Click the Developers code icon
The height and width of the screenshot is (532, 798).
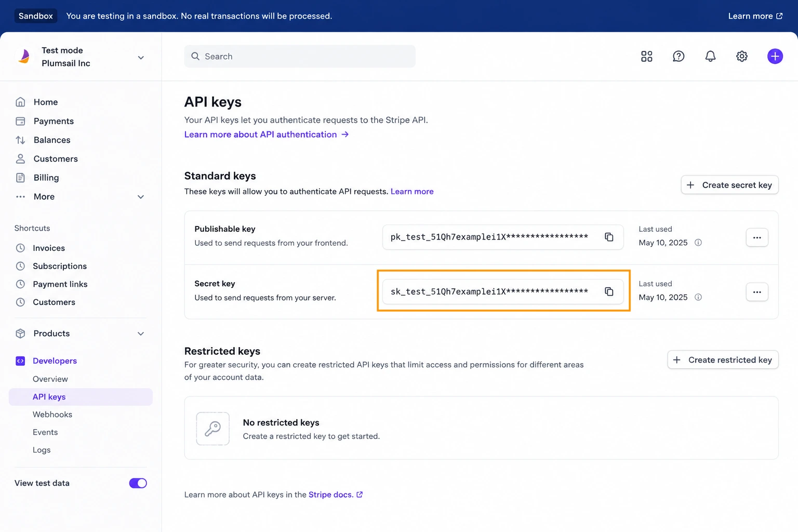point(20,361)
